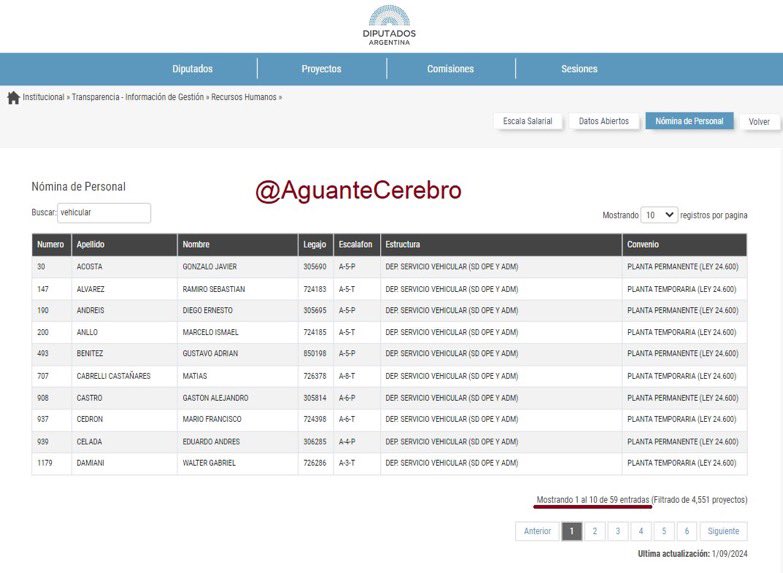Click the Anterior pagination button
The height and width of the screenshot is (573, 783).
pyautogui.click(x=537, y=531)
